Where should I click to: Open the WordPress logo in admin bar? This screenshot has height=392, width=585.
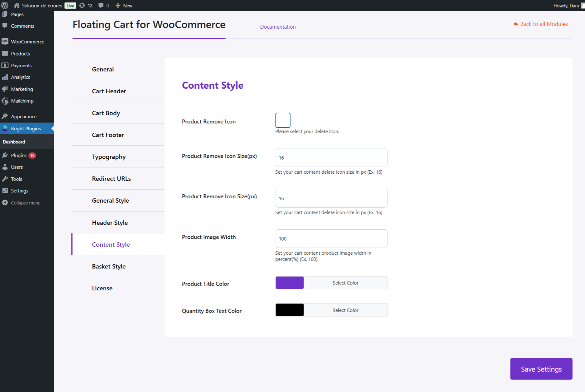point(5,5)
